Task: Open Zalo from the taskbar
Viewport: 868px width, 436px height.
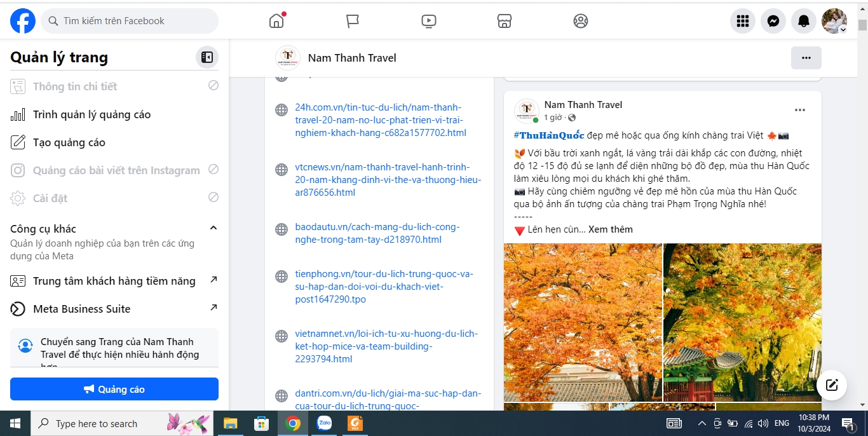Action: (324, 423)
